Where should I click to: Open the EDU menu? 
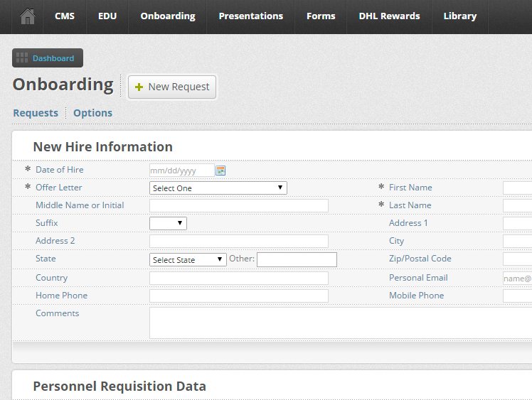click(x=107, y=16)
